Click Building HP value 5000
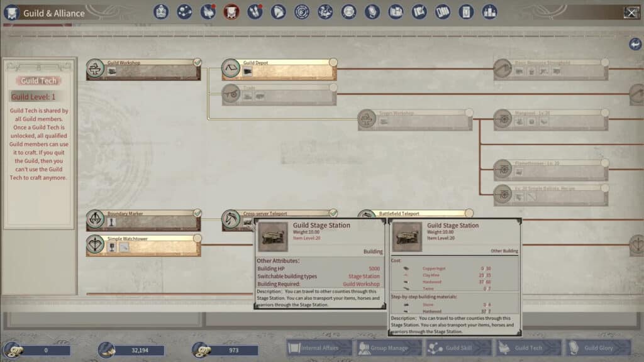Image resolution: width=644 pixels, height=362 pixels. coord(374,269)
